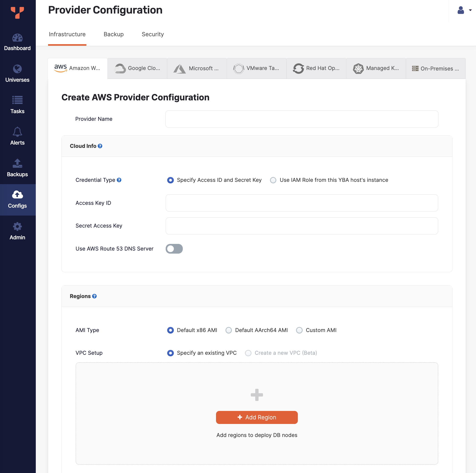
Task: Select Default x86 AMI option
Action: [x=170, y=330]
